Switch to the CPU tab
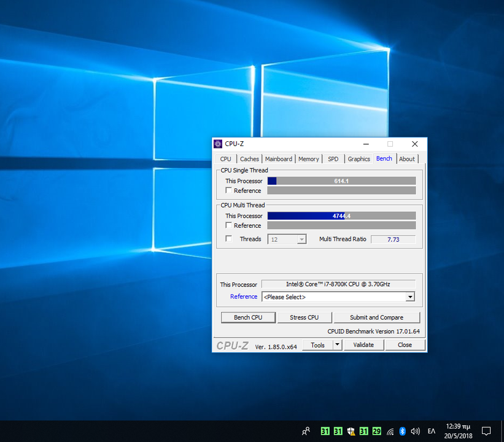Image resolution: width=504 pixels, height=442 pixels. [226, 159]
